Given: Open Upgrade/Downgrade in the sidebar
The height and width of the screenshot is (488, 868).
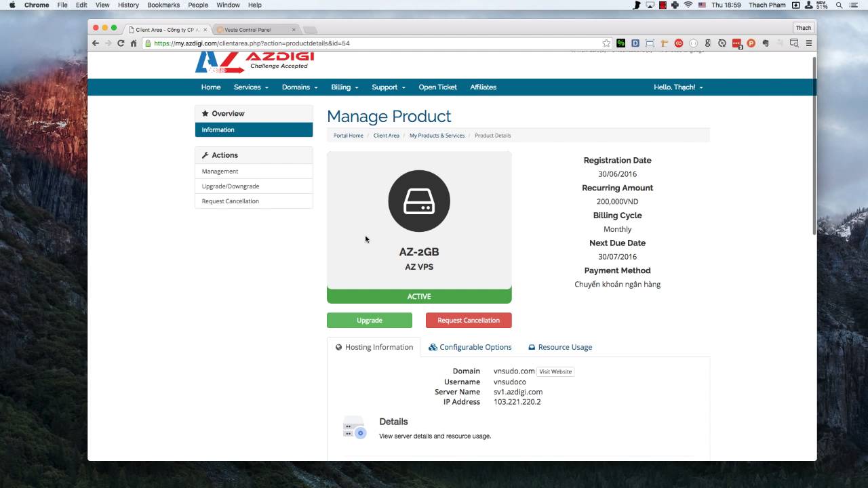Looking at the screenshot, I should pyautogui.click(x=254, y=186).
